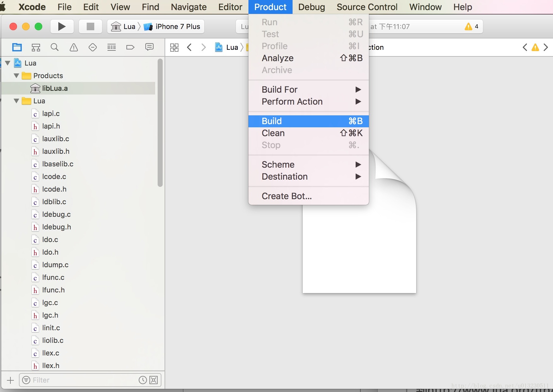Open the Report navigator speech-bubble icon
This screenshot has width=553, height=392.
click(149, 47)
